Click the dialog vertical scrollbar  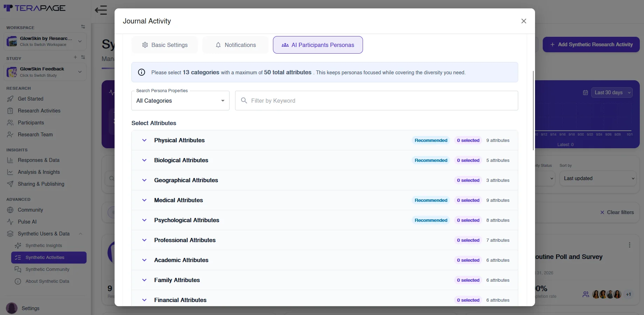click(533, 110)
